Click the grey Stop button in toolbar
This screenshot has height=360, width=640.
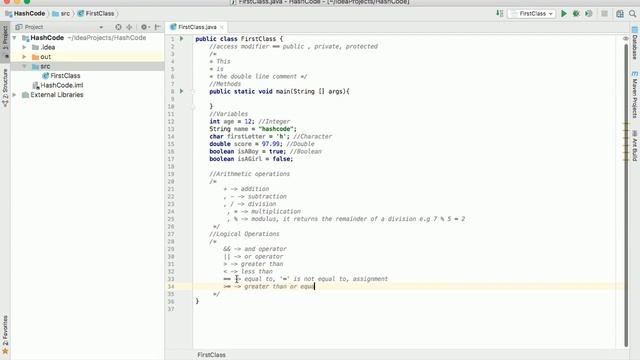[604, 13]
